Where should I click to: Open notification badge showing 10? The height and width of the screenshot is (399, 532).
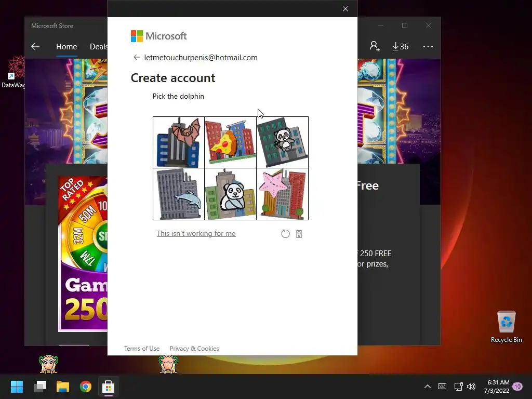click(517, 387)
